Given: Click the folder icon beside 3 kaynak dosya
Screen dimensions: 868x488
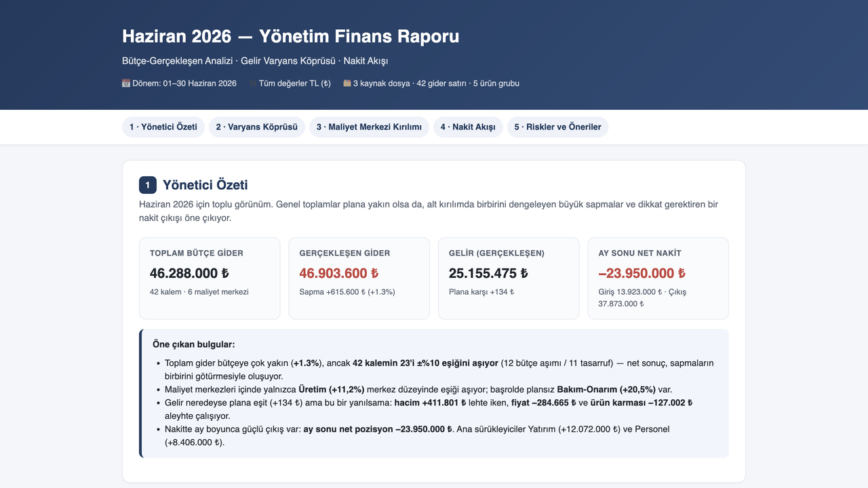Looking at the screenshot, I should point(347,83).
